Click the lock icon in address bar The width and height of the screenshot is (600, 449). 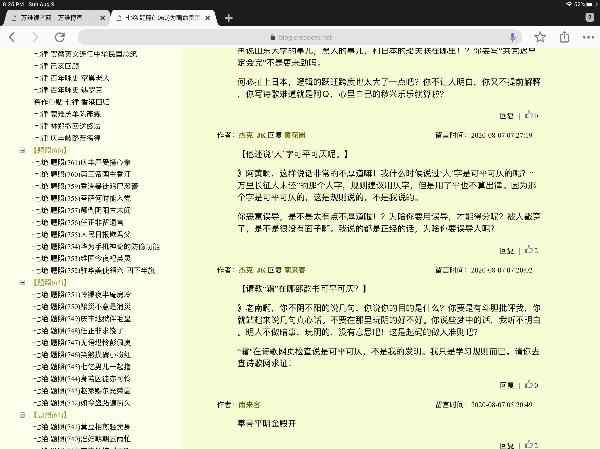273,37
